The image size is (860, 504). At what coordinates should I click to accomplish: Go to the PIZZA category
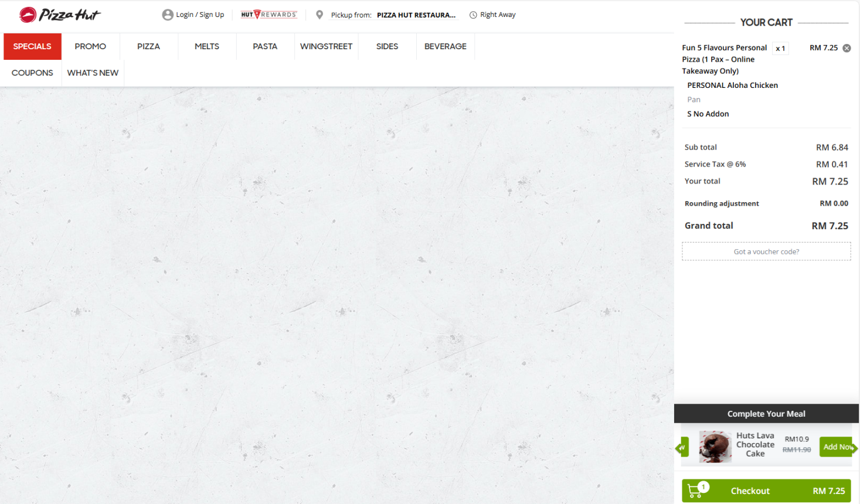point(148,46)
